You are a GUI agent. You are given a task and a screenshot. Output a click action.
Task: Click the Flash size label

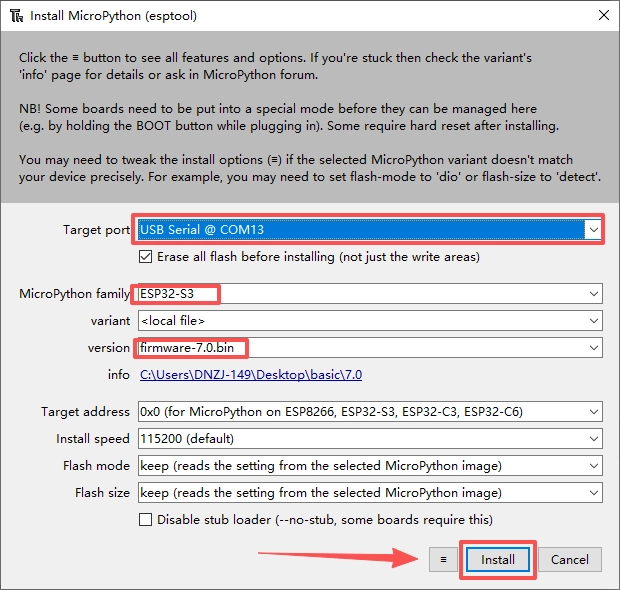tap(102, 493)
